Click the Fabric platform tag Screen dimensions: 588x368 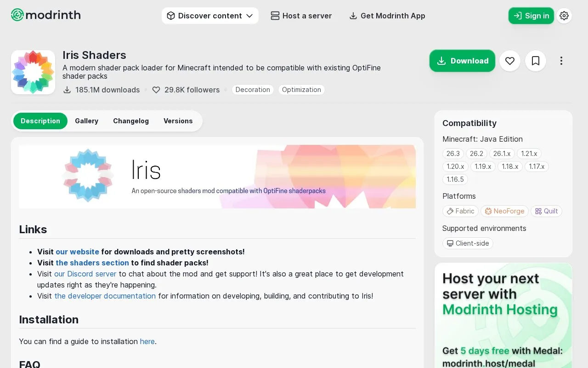461,211
